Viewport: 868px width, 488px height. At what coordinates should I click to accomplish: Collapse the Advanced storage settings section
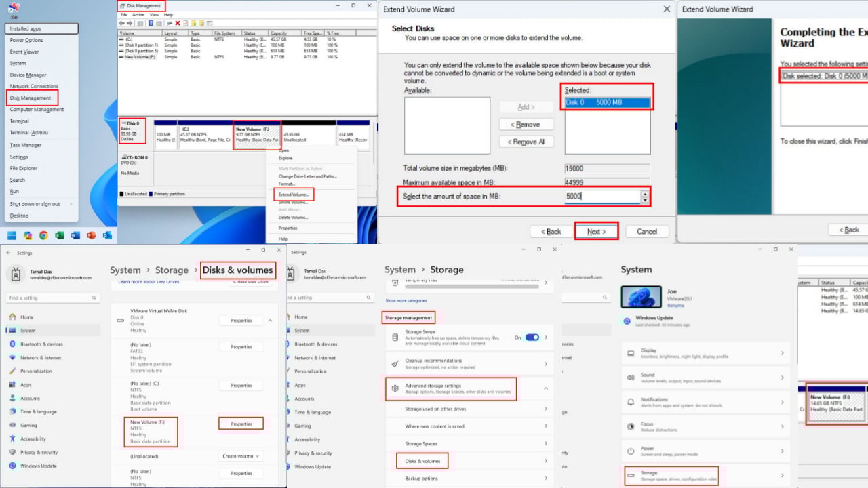(x=546, y=388)
